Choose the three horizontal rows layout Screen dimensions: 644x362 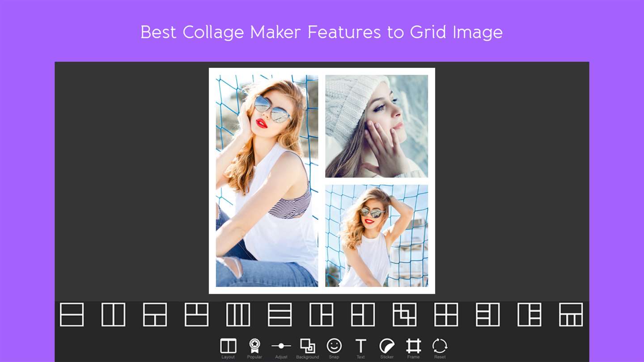pos(280,315)
